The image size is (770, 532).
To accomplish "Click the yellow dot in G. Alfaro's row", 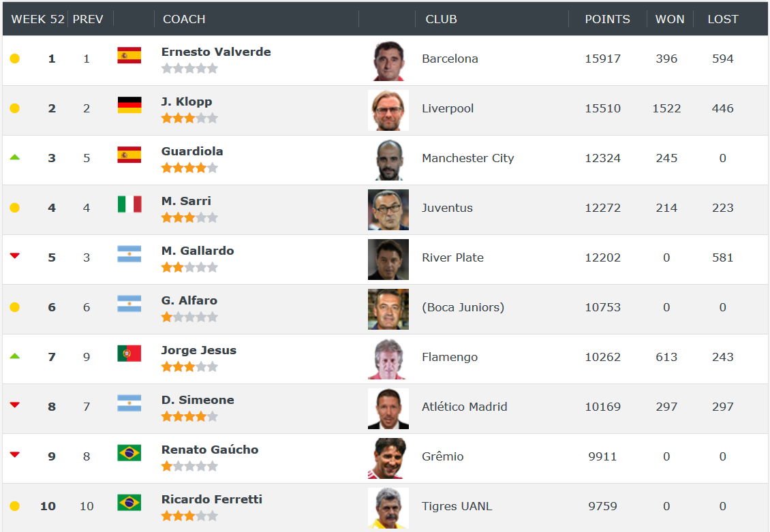I will click(x=15, y=307).
